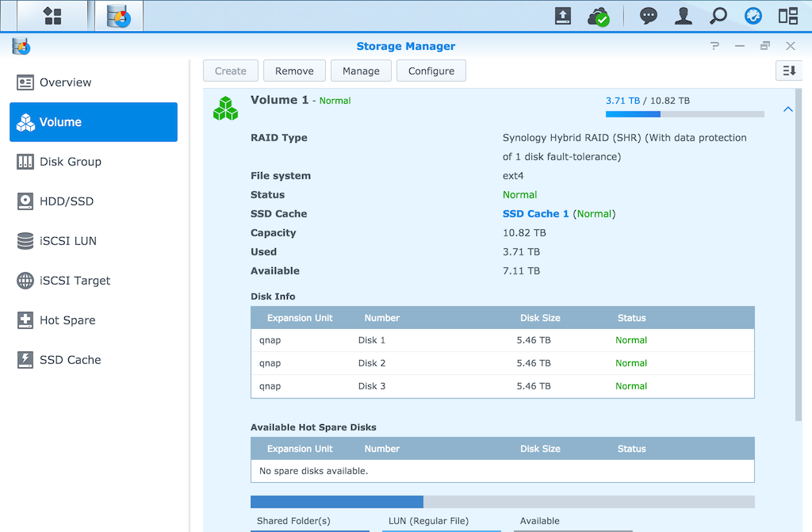Click the bottom volume allocation bar

502,501
